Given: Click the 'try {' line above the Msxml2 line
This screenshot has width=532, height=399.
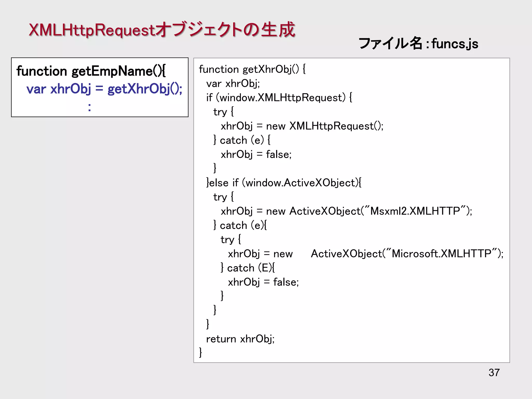Looking at the screenshot, I should [223, 197].
